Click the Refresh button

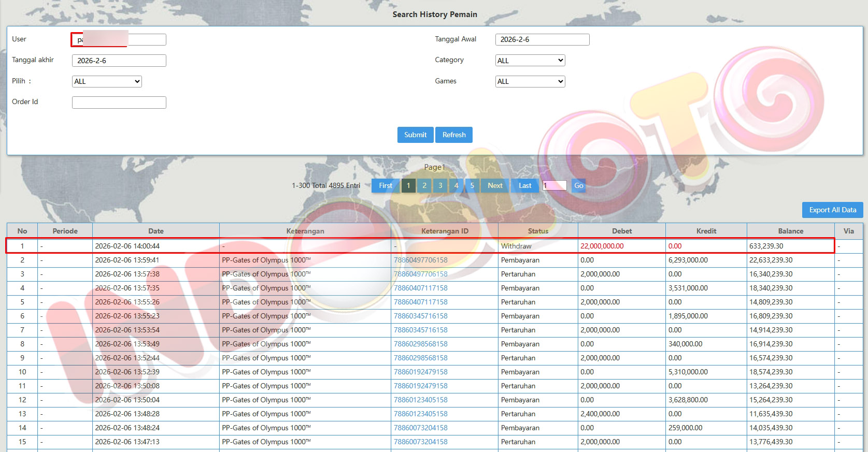[x=453, y=135]
